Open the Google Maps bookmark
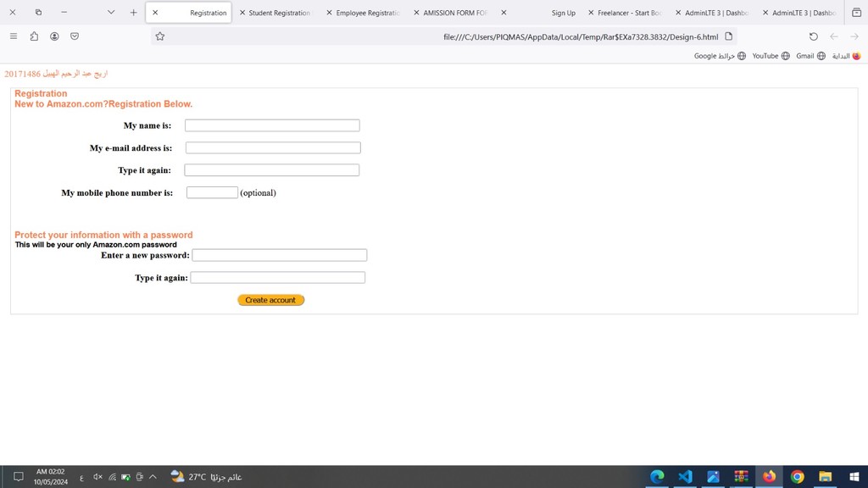This screenshot has width=868, height=488. [721, 56]
